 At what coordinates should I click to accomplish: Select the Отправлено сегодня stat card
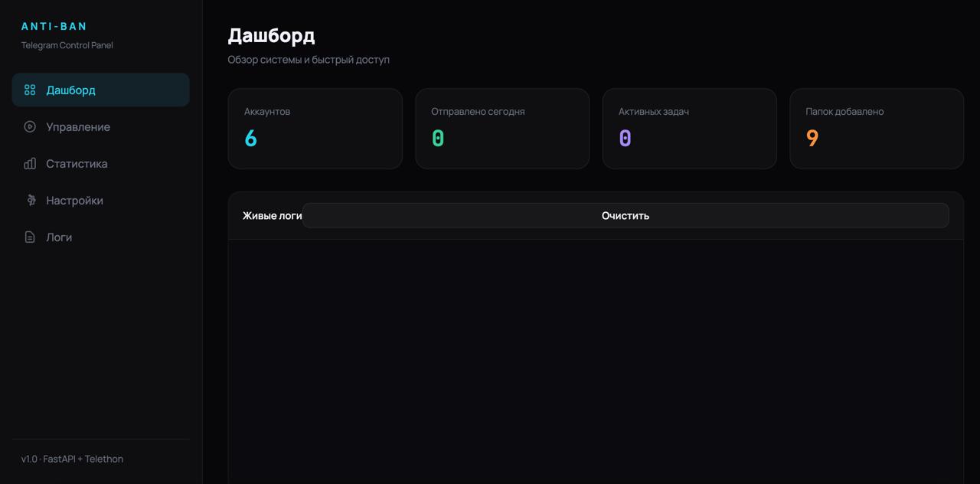coord(502,129)
